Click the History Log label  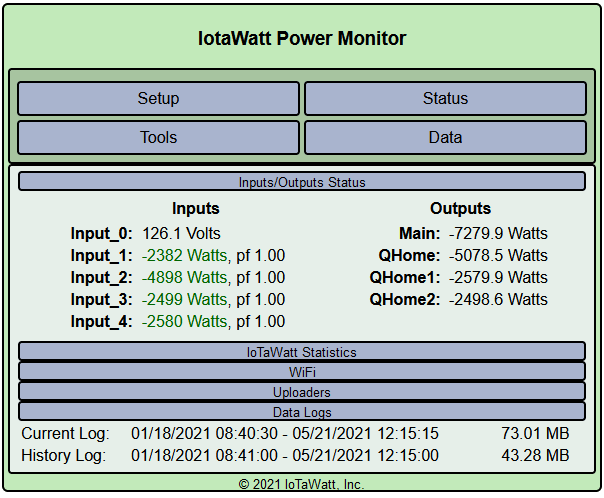point(64,456)
